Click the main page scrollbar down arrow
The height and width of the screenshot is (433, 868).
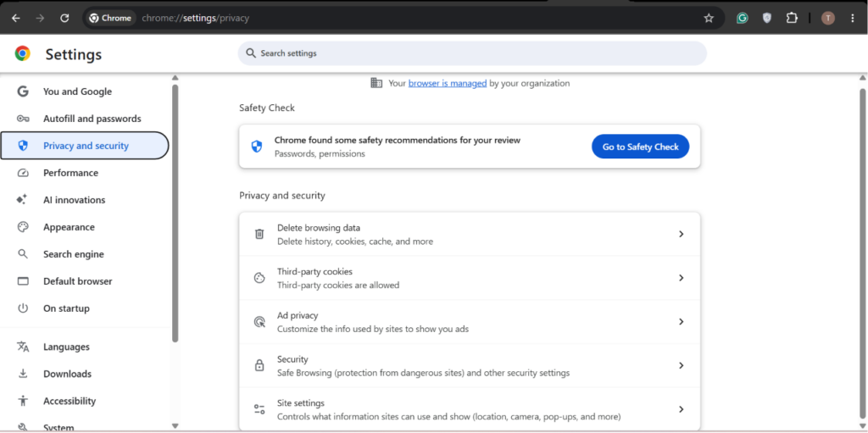[x=862, y=425]
